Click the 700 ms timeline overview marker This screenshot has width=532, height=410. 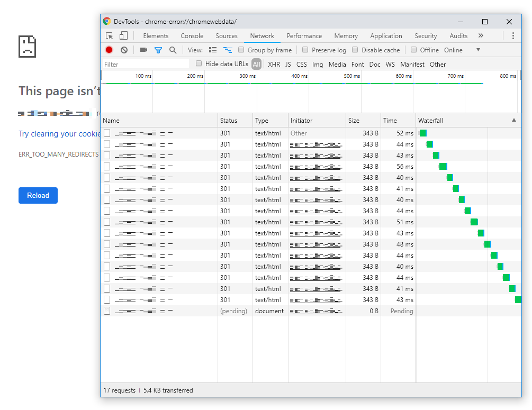point(455,76)
